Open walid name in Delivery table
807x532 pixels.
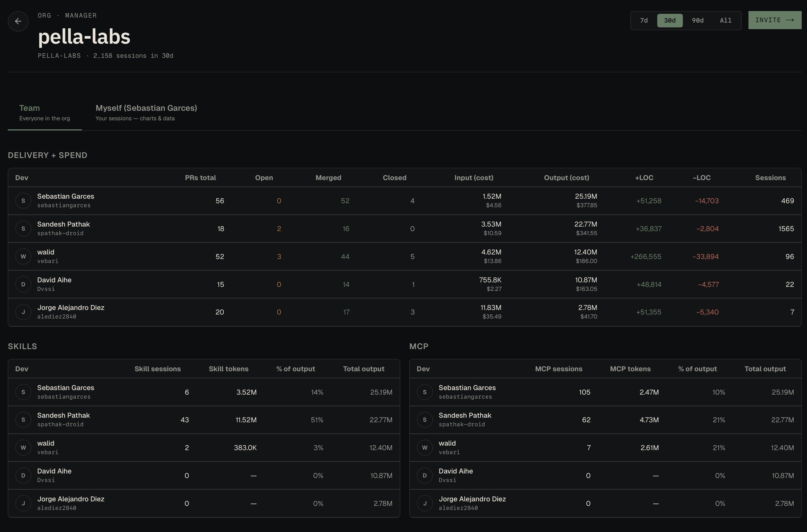(45, 252)
